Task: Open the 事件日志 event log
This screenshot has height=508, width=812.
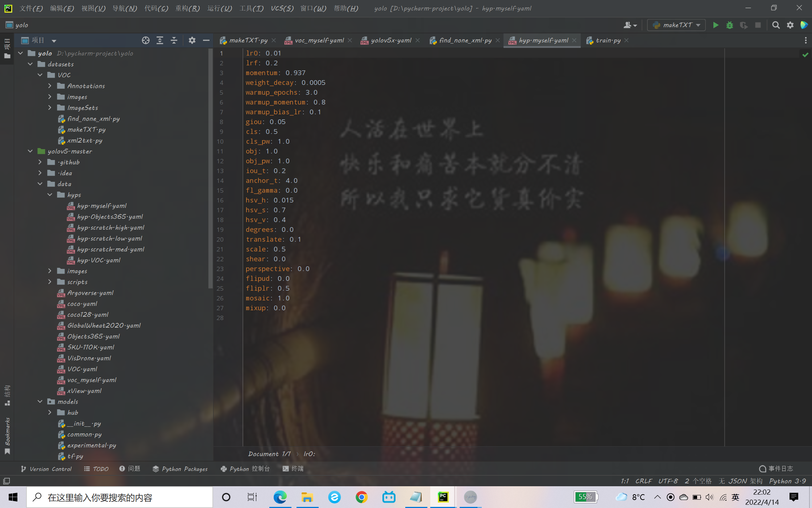Action: tap(776, 468)
